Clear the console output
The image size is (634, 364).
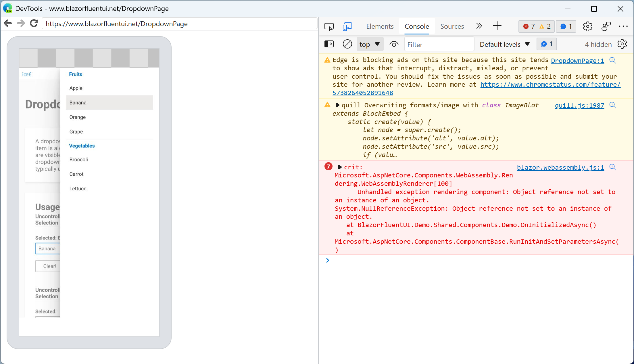[x=347, y=44]
